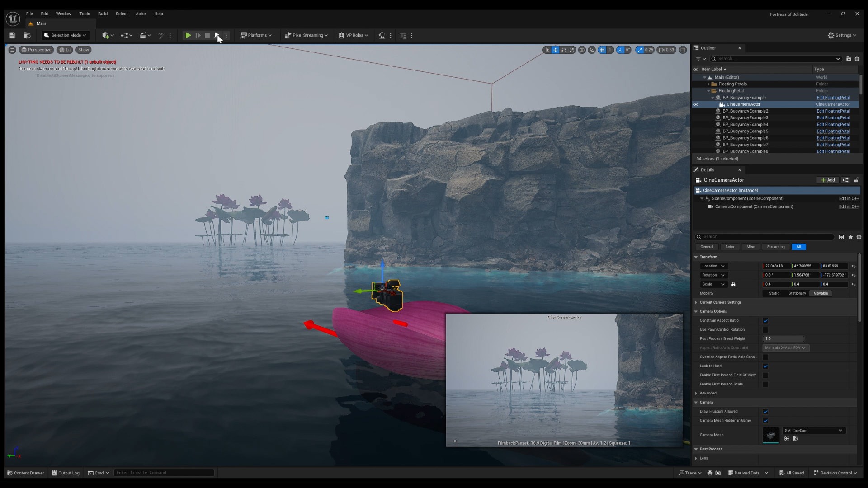868x488 pixels.
Task: Open the Pixel Streaming dropdown
Action: pos(306,35)
